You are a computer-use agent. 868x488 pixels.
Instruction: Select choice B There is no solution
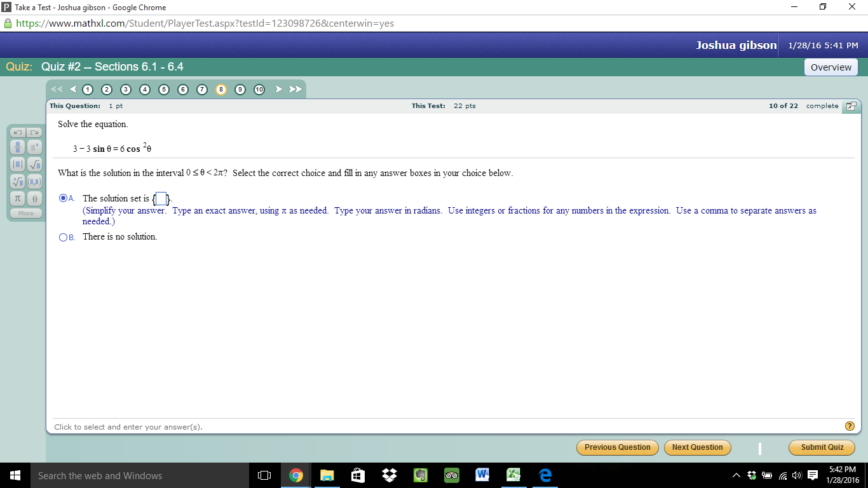click(x=64, y=236)
